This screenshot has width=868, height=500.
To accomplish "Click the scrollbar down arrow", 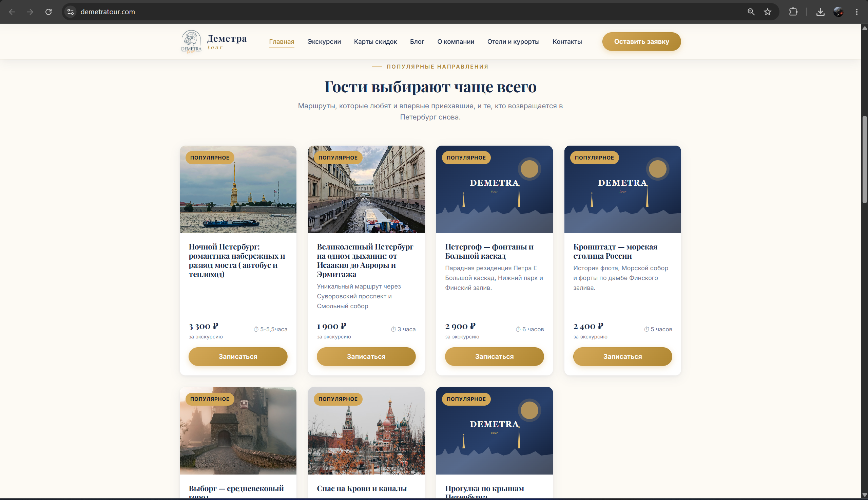I will pos(865,495).
